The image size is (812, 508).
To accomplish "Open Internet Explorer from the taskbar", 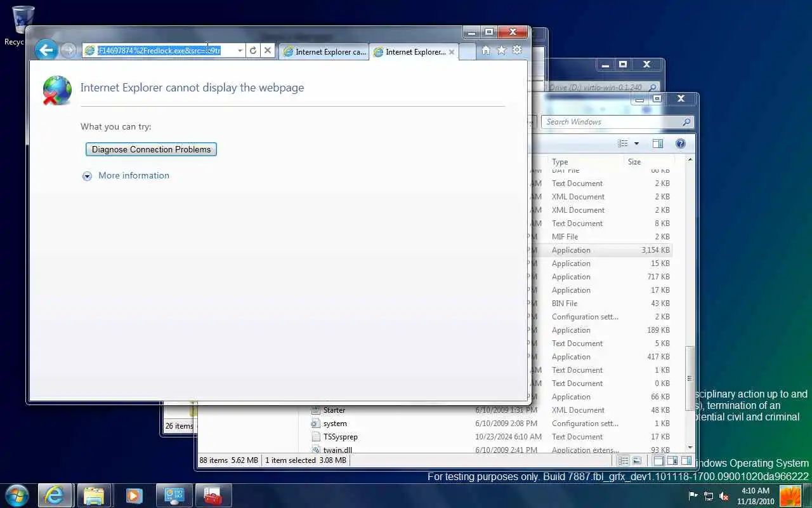I will coord(55,495).
